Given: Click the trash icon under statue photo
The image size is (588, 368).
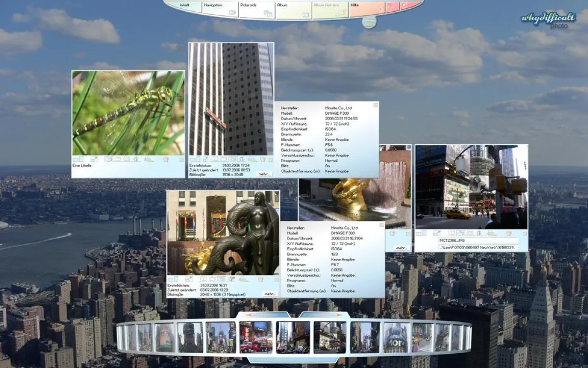Looking at the screenshot, I should [x=261, y=279].
